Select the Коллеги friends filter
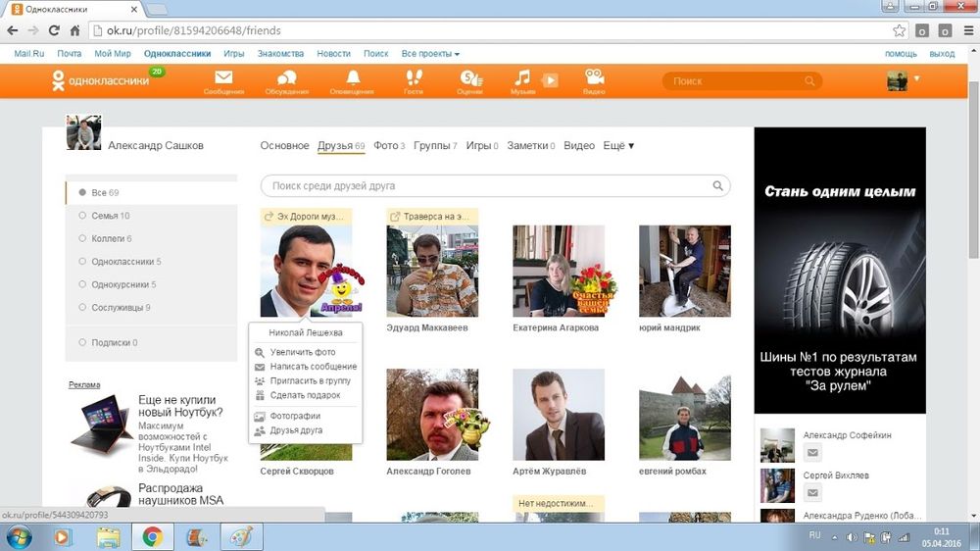Screen dimensions: 980x551 111,238
